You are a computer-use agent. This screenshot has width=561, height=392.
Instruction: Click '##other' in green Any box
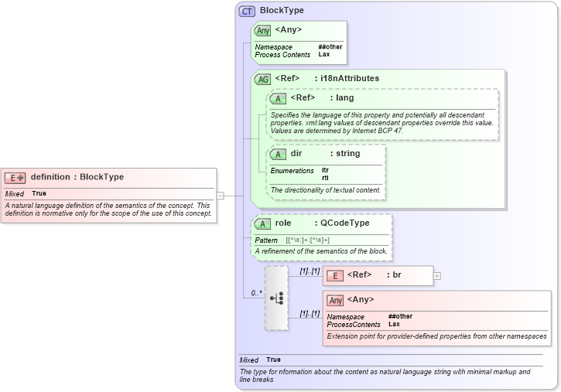click(x=330, y=47)
